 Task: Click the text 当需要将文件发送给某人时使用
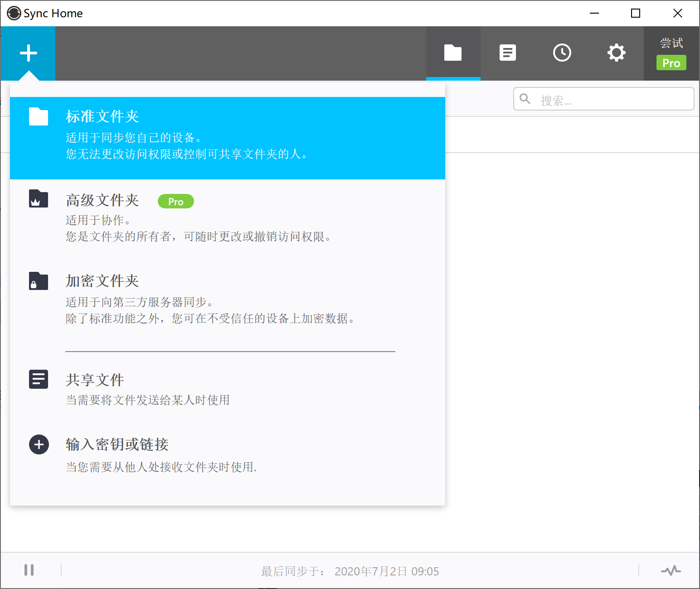click(x=148, y=400)
